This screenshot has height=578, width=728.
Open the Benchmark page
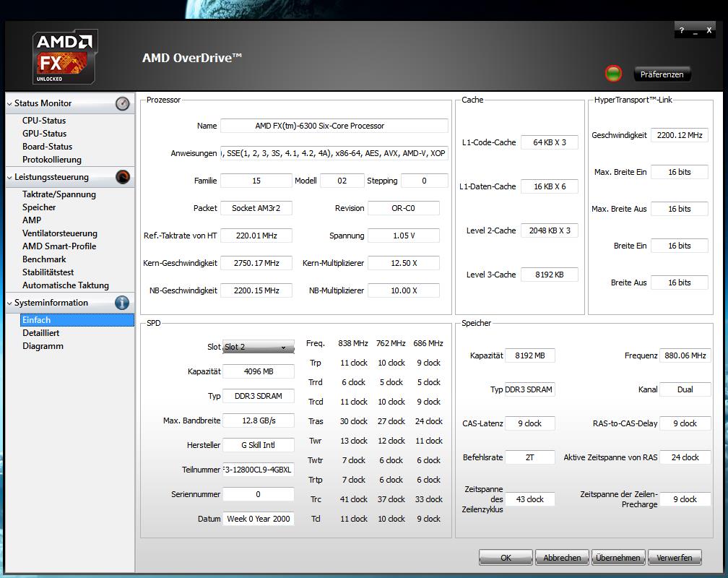44,259
